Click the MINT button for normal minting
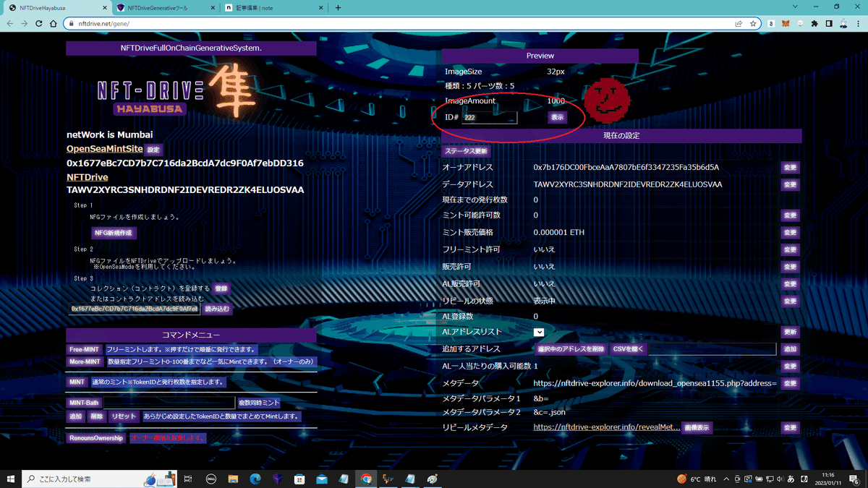This screenshot has height=488, width=868. pos(77,382)
